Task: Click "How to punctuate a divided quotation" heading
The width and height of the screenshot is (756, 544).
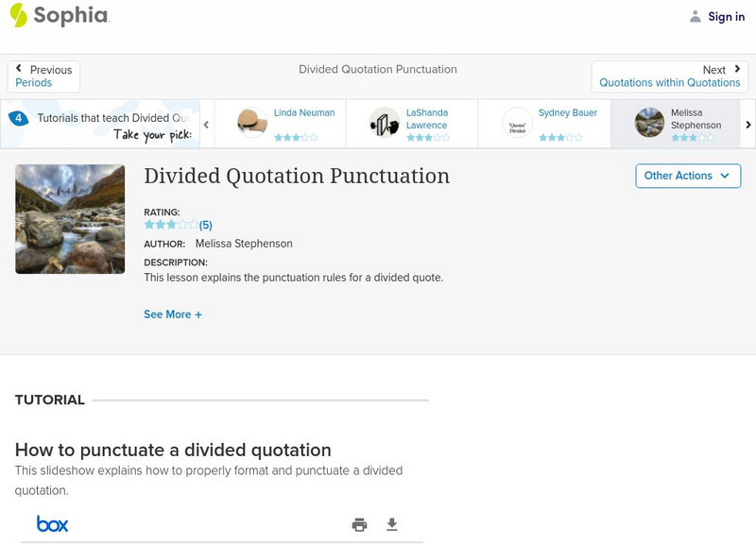Action: pyautogui.click(x=173, y=450)
